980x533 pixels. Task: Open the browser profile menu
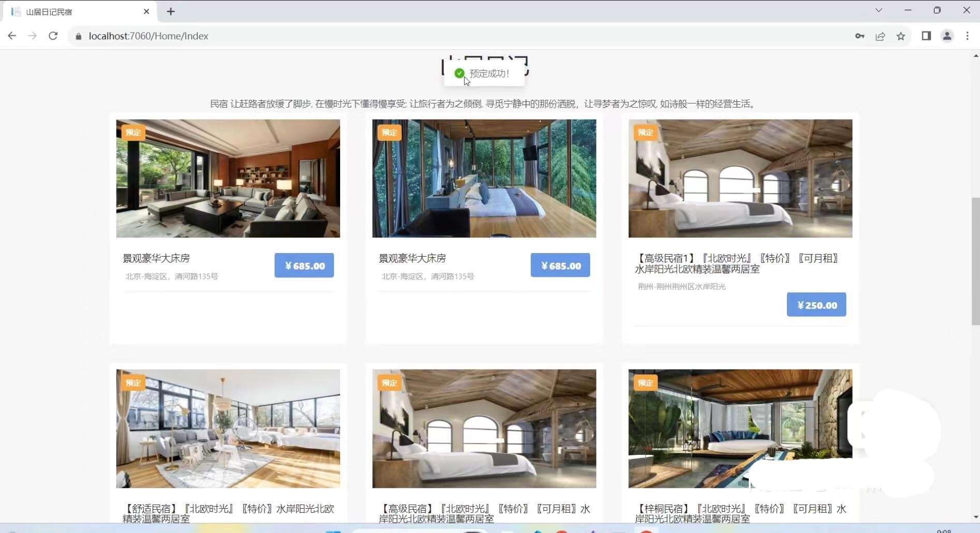click(947, 36)
